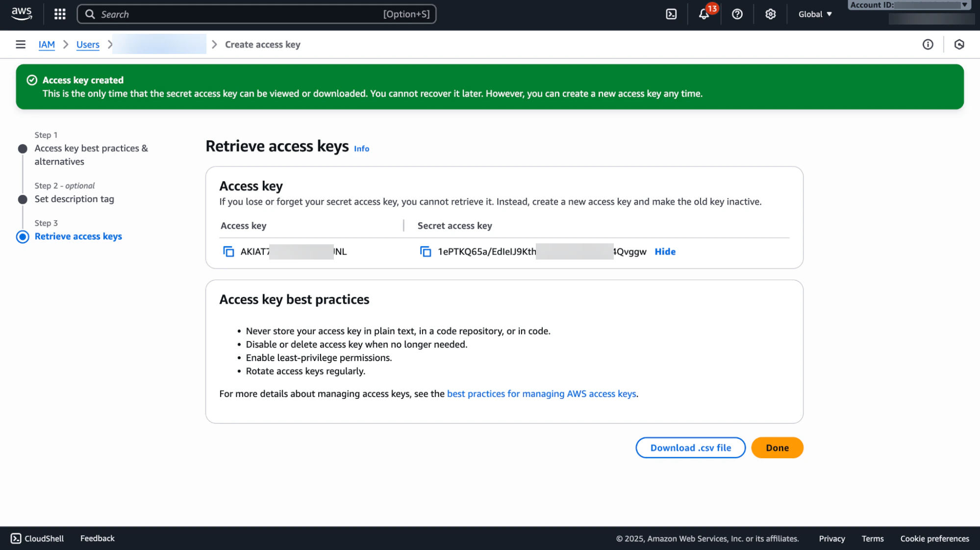Launch CloudShell from the bottom bar
The image size is (980, 550).
[x=37, y=538]
